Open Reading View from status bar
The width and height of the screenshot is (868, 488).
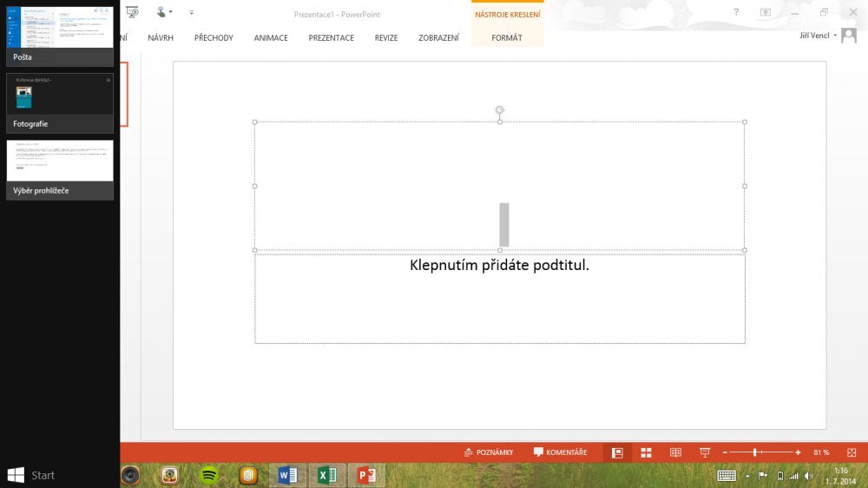[675, 452]
